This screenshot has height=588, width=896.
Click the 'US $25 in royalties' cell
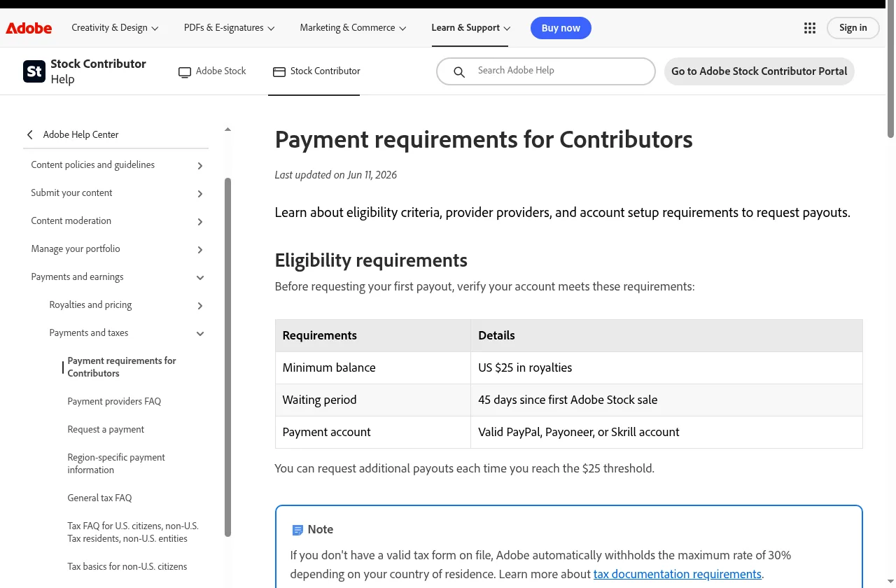pos(666,367)
